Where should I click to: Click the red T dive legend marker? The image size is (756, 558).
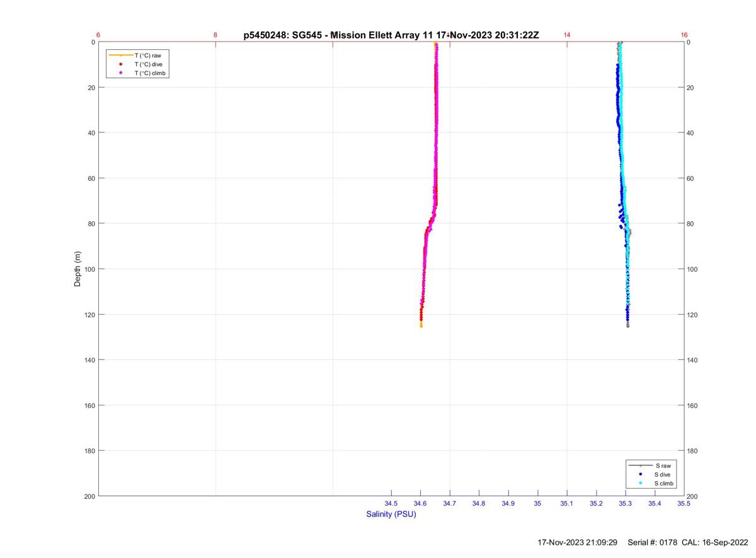(x=120, y=64)
